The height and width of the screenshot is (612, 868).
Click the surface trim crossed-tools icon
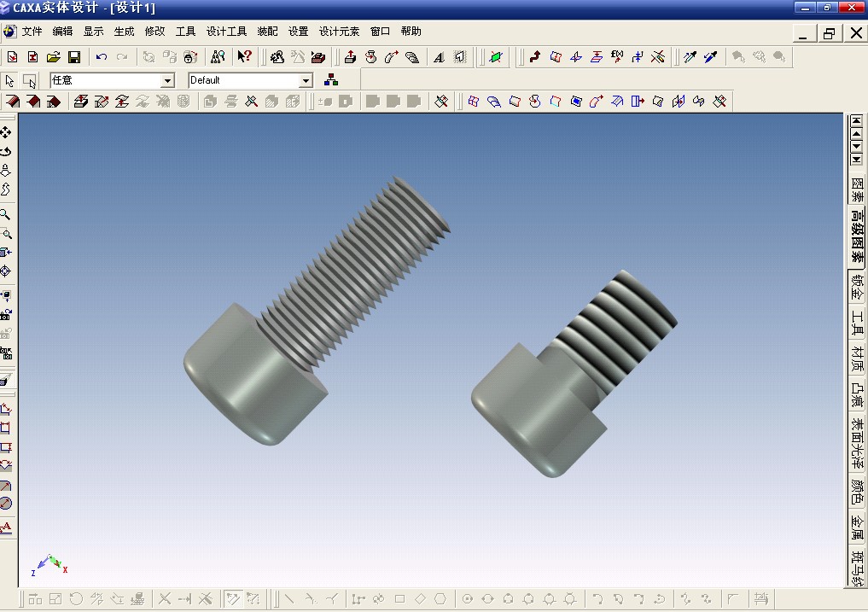point(719,102)
